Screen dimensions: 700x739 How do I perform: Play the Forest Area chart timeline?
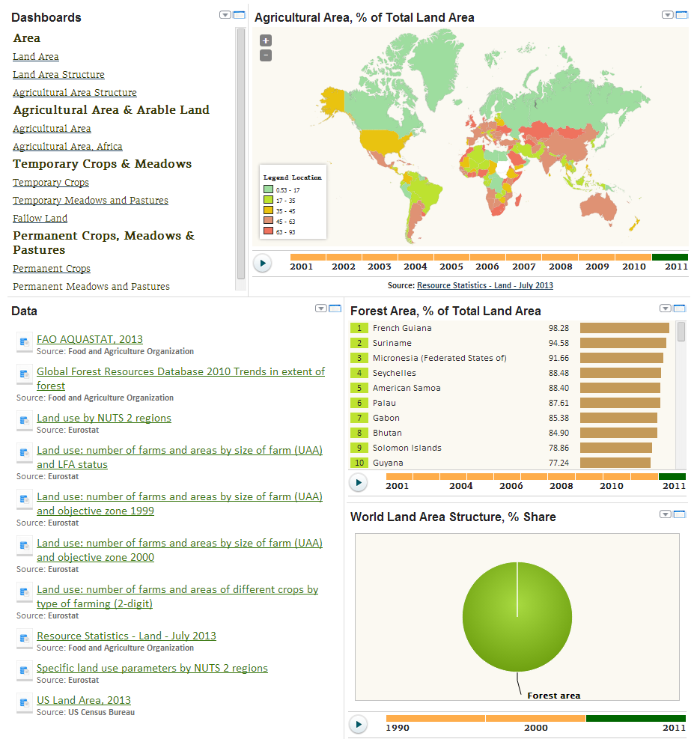pyautogui.click(x=359, y=482)
